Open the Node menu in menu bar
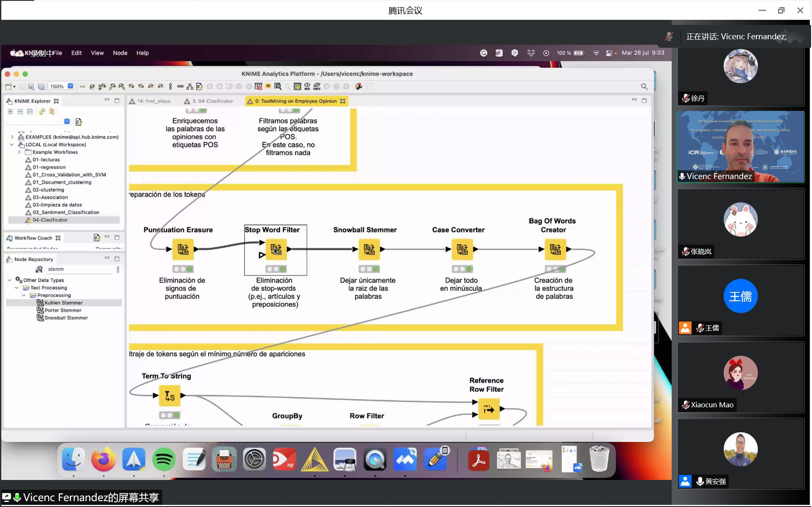Image resolution: width=812 pixels, height=507 pixels. click(120, 53)
